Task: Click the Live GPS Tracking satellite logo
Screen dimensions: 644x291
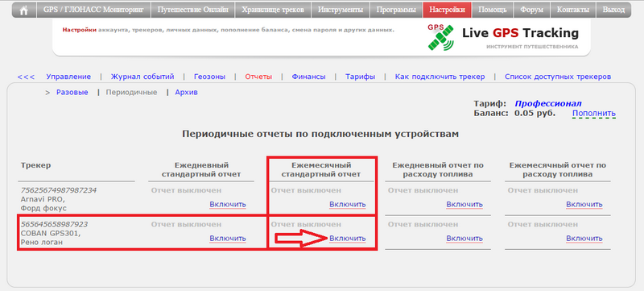Action: click(440, 37)
